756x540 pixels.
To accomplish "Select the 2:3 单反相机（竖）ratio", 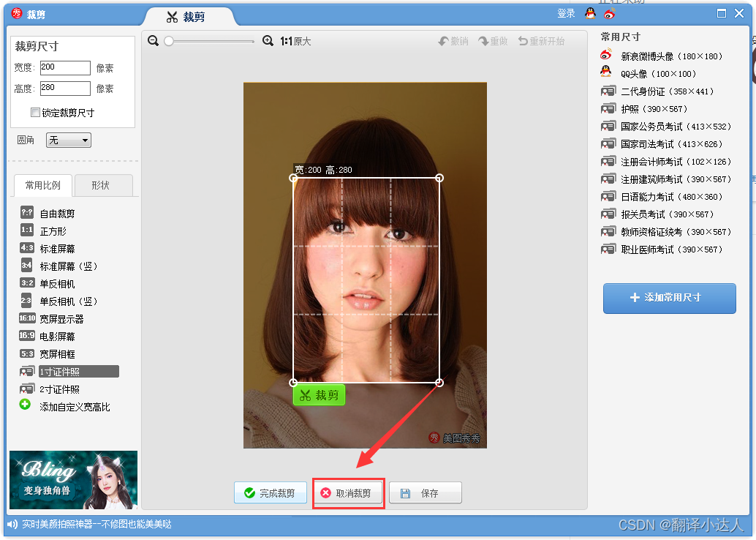I will pos(58,301).
